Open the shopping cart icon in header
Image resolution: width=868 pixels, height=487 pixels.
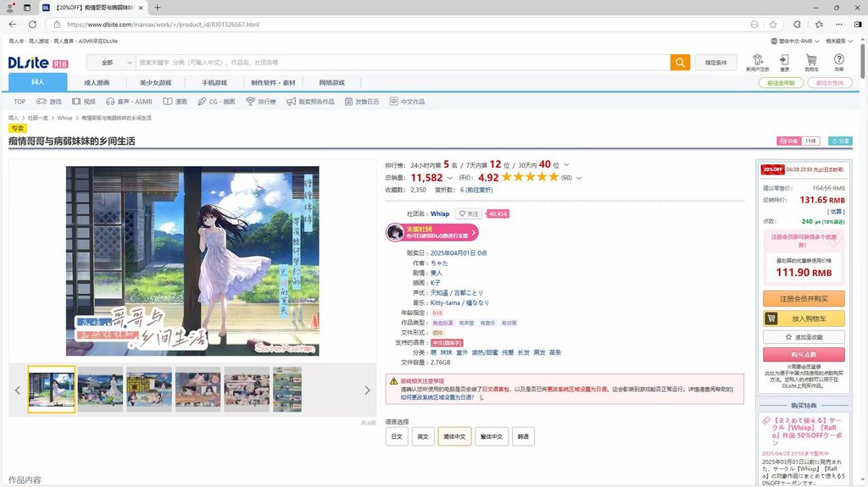point(811,63)
